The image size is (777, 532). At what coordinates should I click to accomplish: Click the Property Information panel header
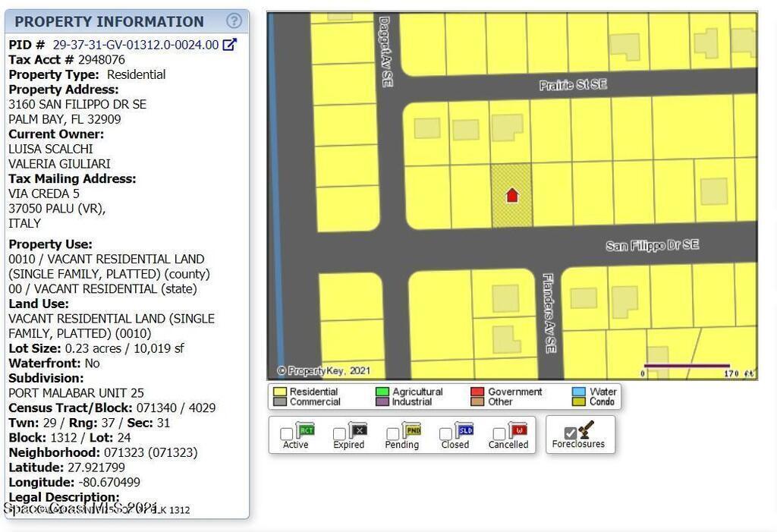click(109, 21)
